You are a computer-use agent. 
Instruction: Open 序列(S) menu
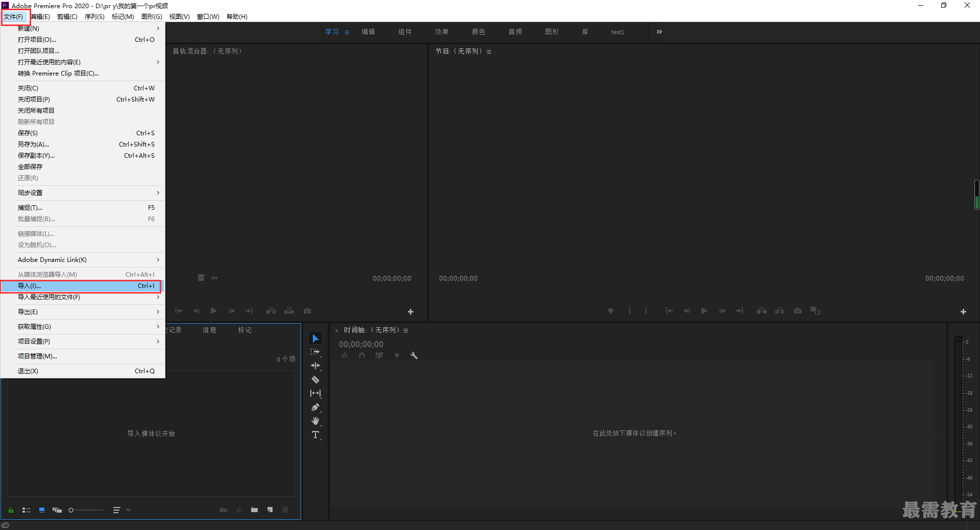[94, 17]
